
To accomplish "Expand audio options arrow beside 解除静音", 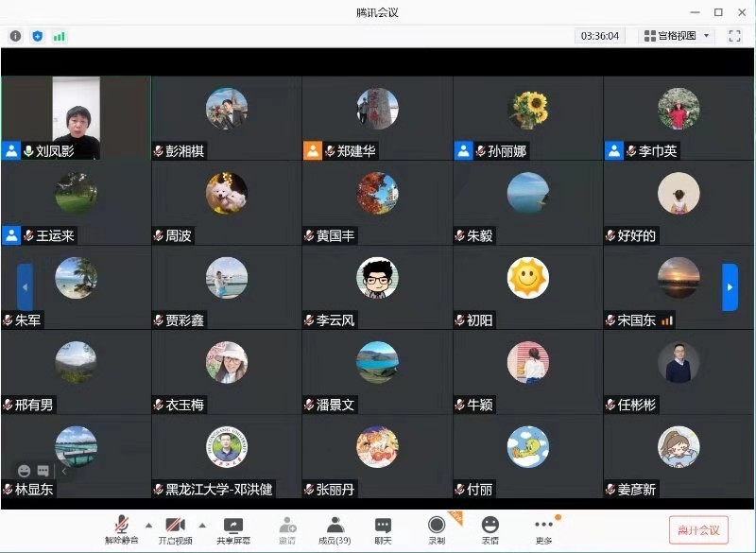I will coord(148,525).
